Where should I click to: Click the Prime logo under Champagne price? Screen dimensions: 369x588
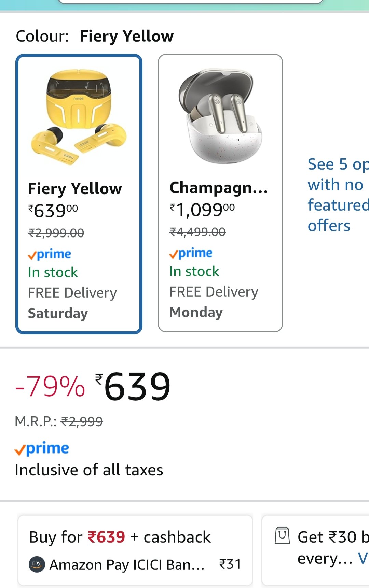tap(191, 253)
